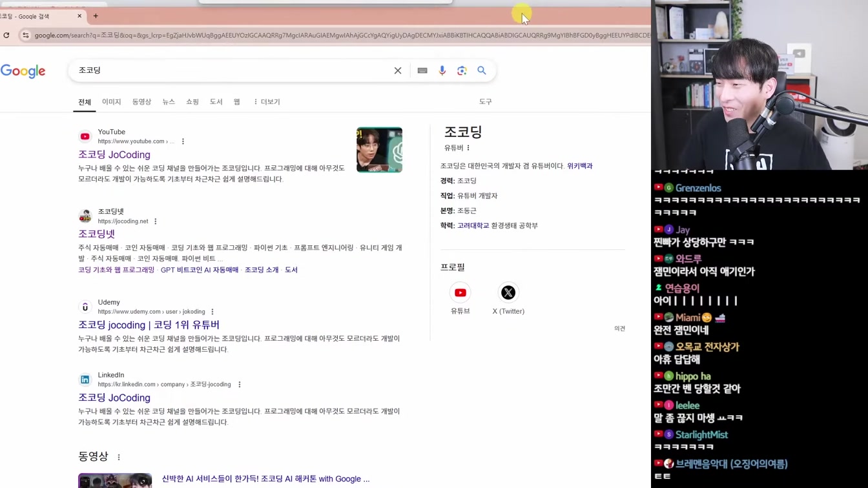Click chat username hippo ha
This screenshot has width=868, height=488.
pos(693,376)
